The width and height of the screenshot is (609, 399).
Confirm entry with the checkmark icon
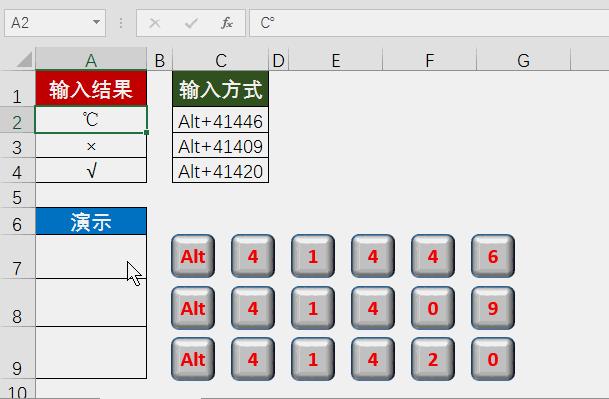click(191, 23)
